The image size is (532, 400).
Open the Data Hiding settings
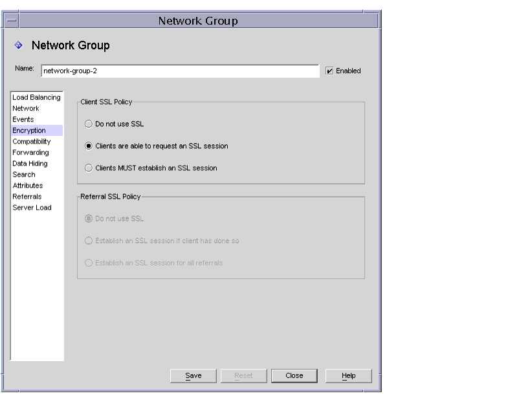(29, 163)
